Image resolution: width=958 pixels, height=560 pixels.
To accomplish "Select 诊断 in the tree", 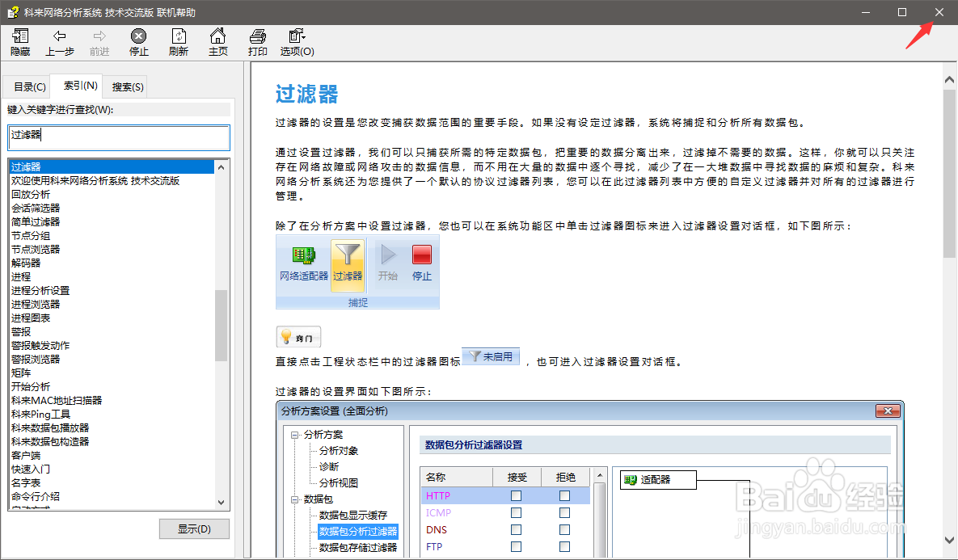I will point(329,466).
